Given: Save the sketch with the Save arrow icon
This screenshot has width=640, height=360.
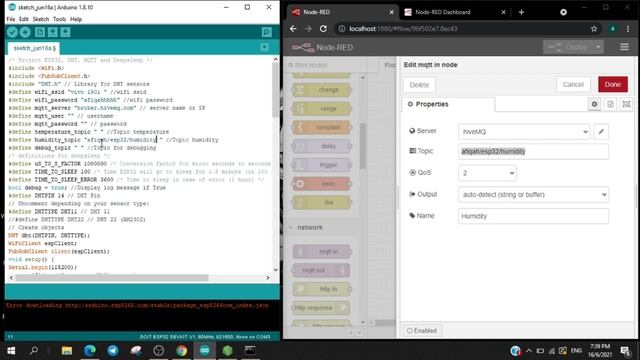Looking at the screenshot, I should [x=65, y=32].
